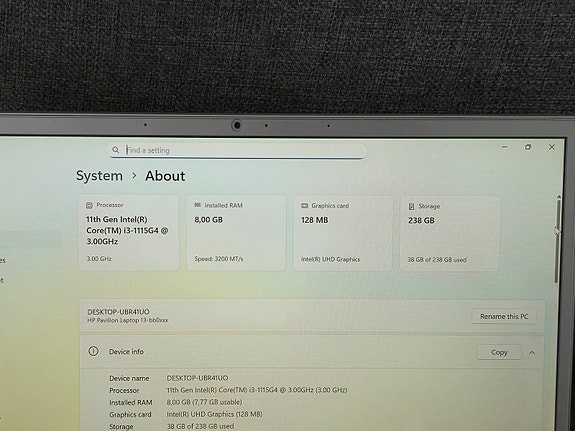This screenshot has height=431, width=575.
Task: Click the Device info circle icon
Action: (93, 351)
